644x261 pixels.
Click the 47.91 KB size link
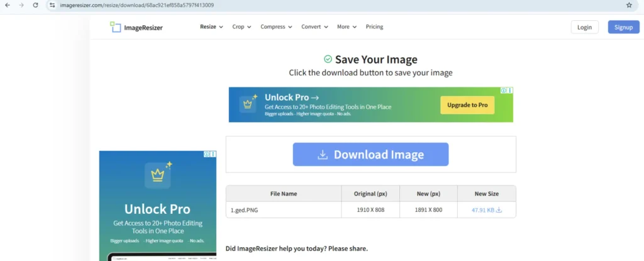coord(483,210)
